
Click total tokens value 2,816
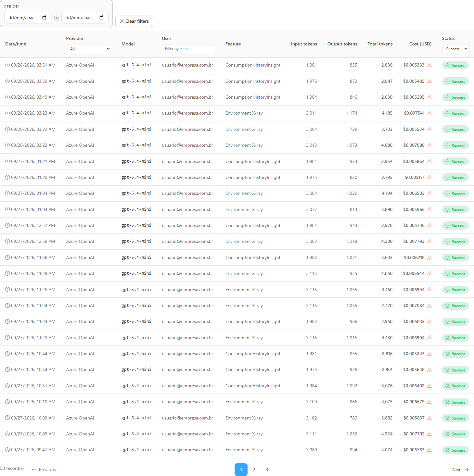[387, 354]
